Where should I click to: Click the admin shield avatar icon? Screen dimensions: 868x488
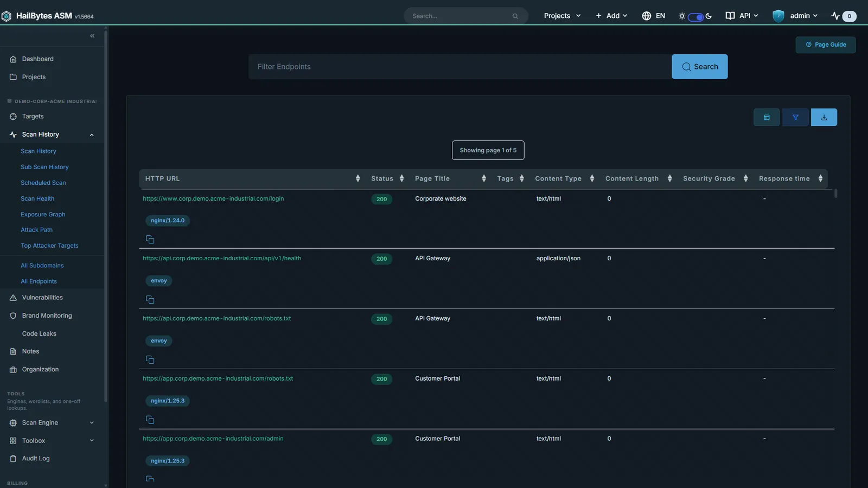click(x=778, y=16)
